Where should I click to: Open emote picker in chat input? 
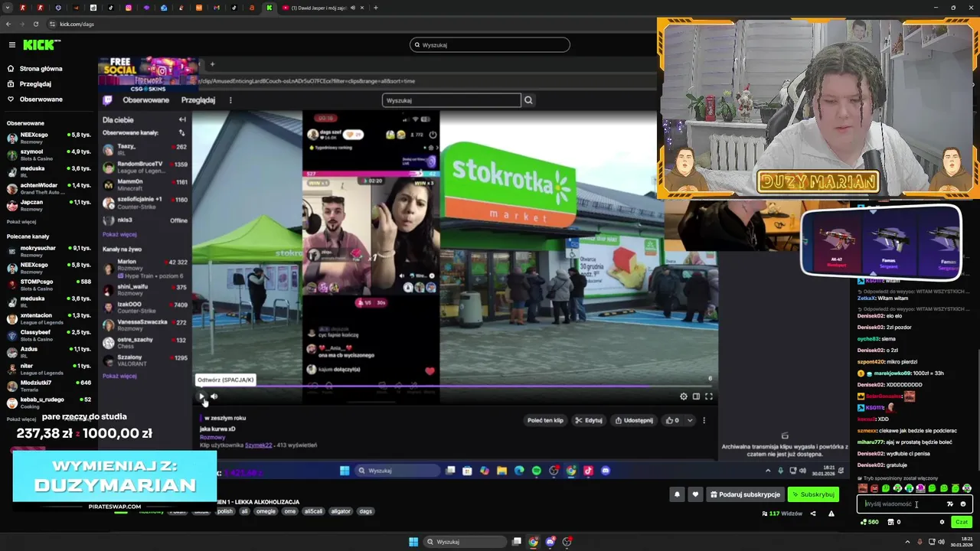963,504
